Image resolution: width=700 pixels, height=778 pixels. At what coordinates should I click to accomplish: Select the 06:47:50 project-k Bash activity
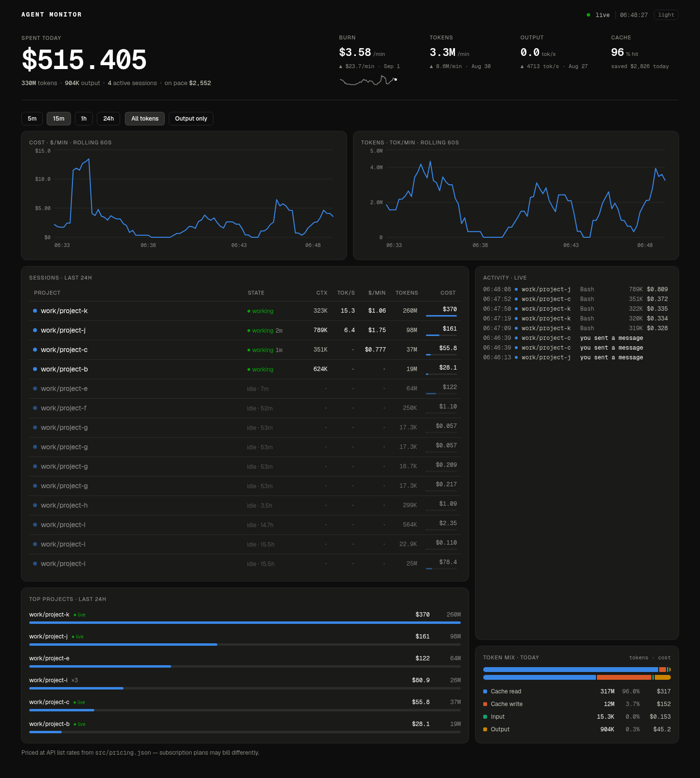coord(576,309)
